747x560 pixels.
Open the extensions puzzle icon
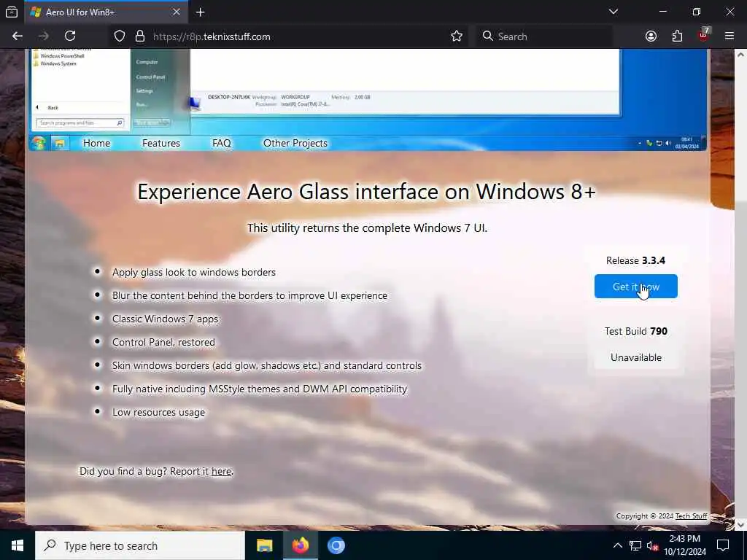(x=677, y=36)
